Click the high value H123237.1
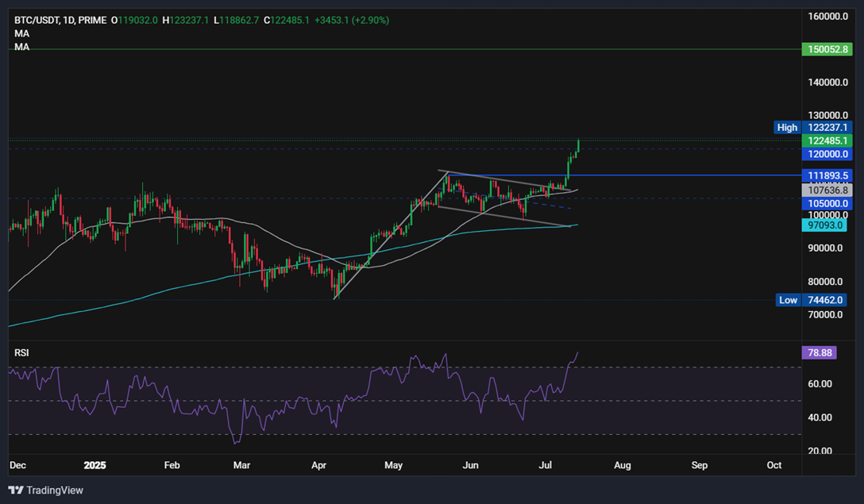 pyautogui.click(x=186, y=21)
